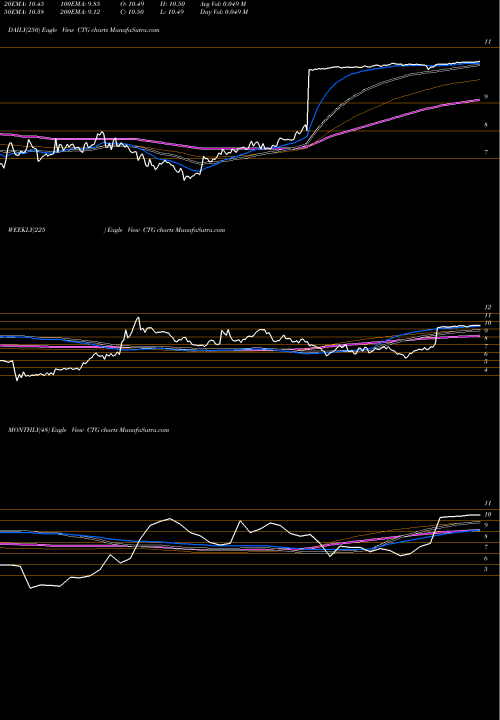Click the WEEKLY Eagle View chart title

[116, 230]
